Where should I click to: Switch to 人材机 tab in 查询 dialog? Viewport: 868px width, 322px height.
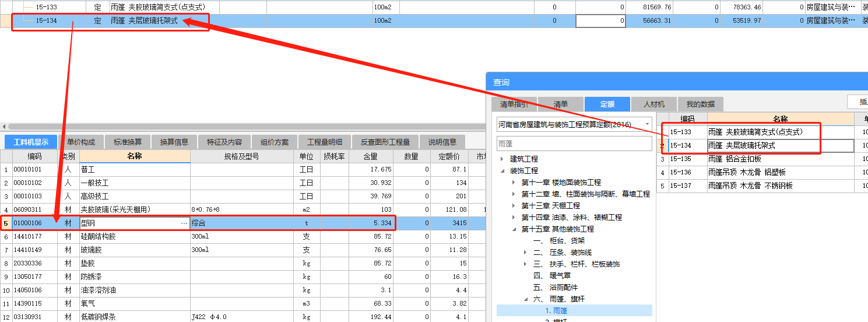click(654, 104)
